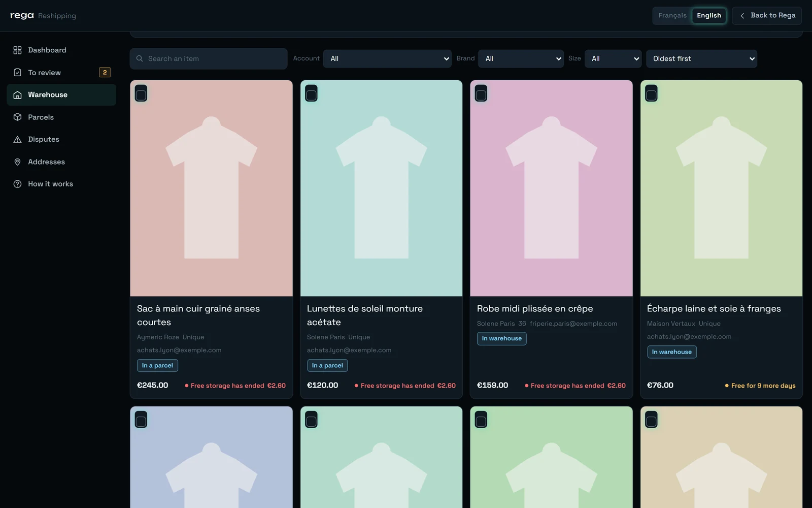
Task: Click the title Écharpe laine et soie à franges
Action: coord(714,309)
